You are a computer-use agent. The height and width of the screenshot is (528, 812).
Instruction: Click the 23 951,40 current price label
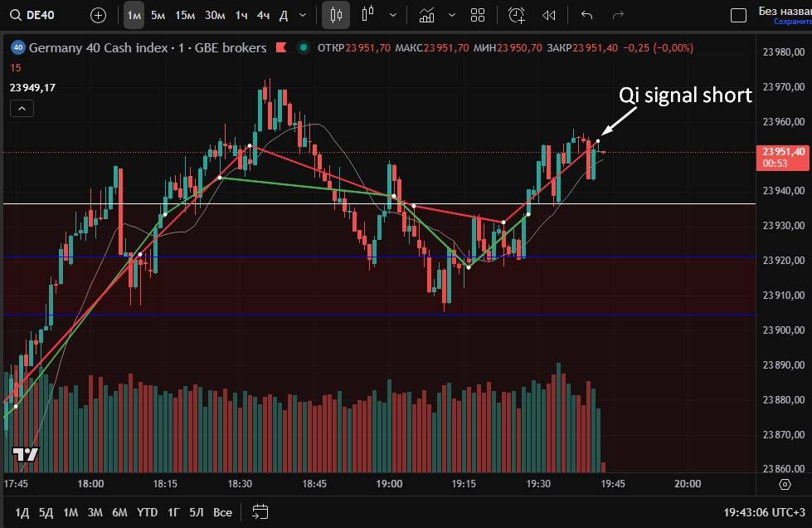point(782,152)
